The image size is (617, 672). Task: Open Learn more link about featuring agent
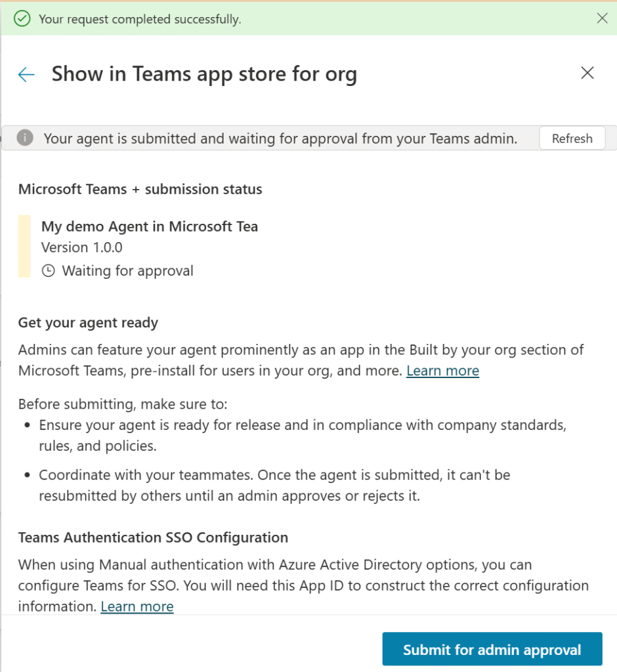coord(442,371)
